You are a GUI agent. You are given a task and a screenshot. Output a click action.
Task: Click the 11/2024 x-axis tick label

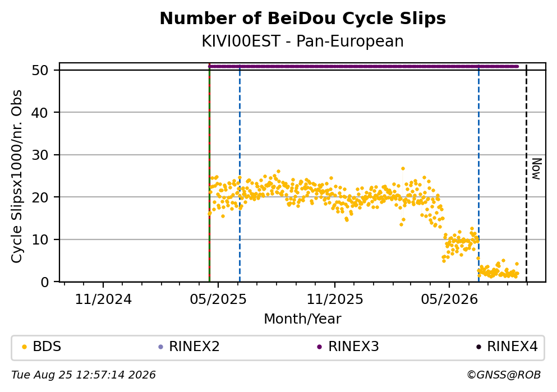click(103, 299)
